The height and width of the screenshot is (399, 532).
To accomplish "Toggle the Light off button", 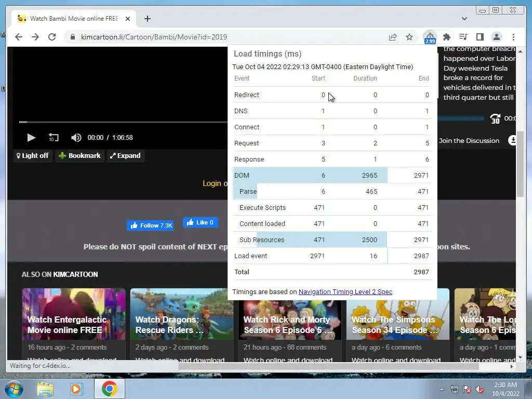I will pyautogui.click(x=33, y=156).
